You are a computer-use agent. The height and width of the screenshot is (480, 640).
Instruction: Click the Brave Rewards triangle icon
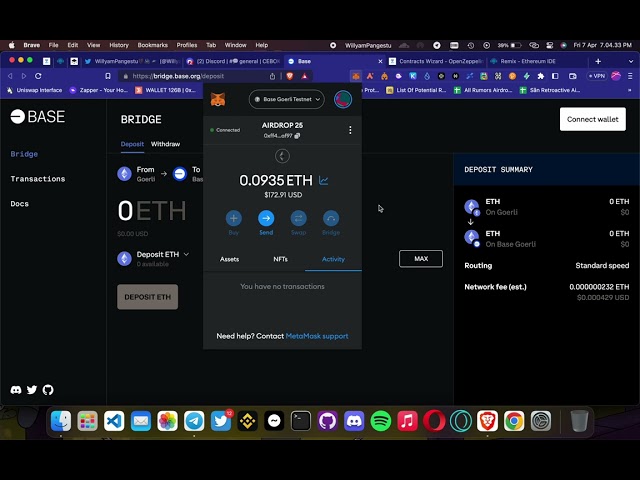click(x=304, y=76)
